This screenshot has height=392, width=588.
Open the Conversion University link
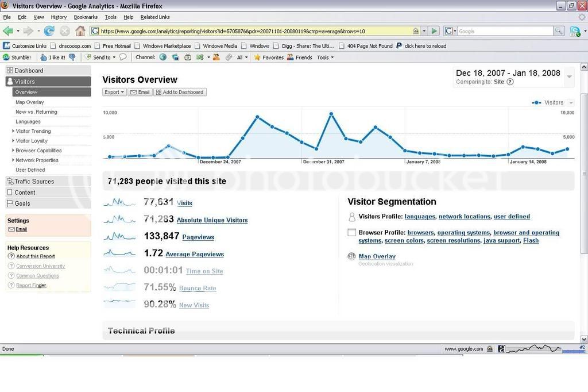pos(41,266)
